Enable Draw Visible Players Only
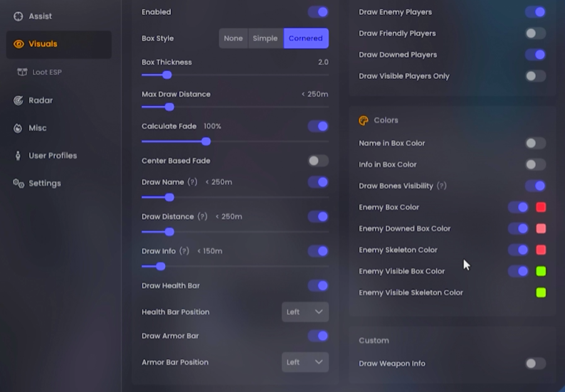 click(535, 76)
